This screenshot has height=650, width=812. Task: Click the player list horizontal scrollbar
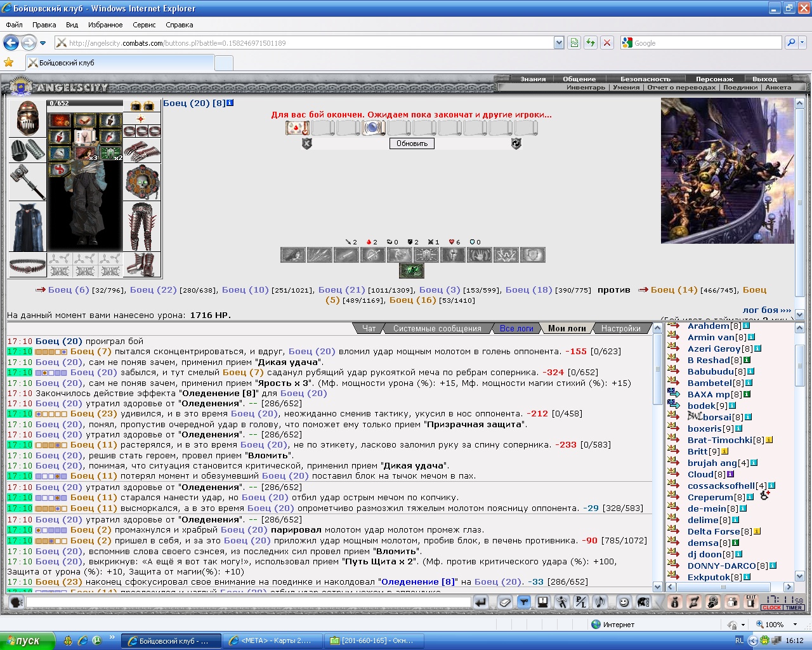click(x=729, y=587)
